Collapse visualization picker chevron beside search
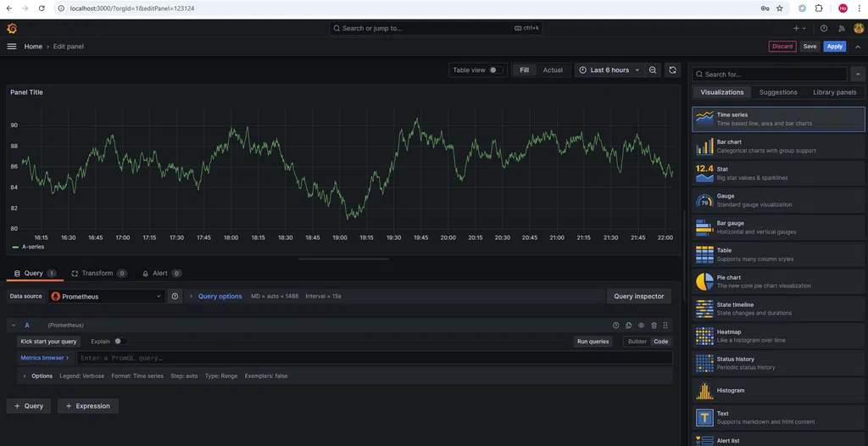Image resolution: width=868 pixels, height=446 pixels. tap(858, 75)
